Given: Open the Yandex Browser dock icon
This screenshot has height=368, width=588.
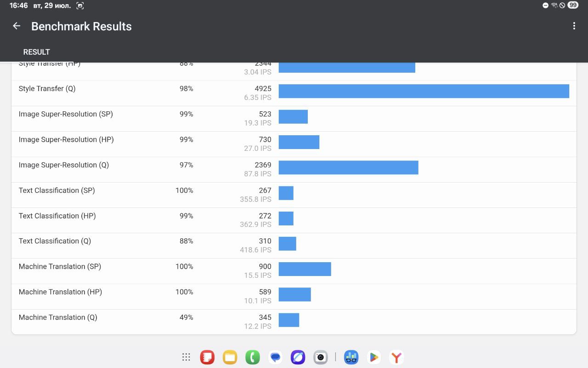Looking at the screenshot, I should (396, 357).
